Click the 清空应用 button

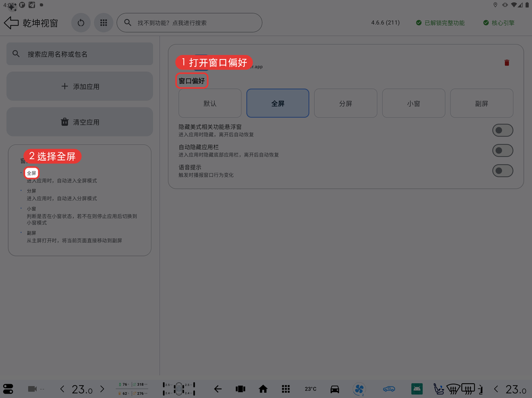pyautogui.click(x=80, y=122)
